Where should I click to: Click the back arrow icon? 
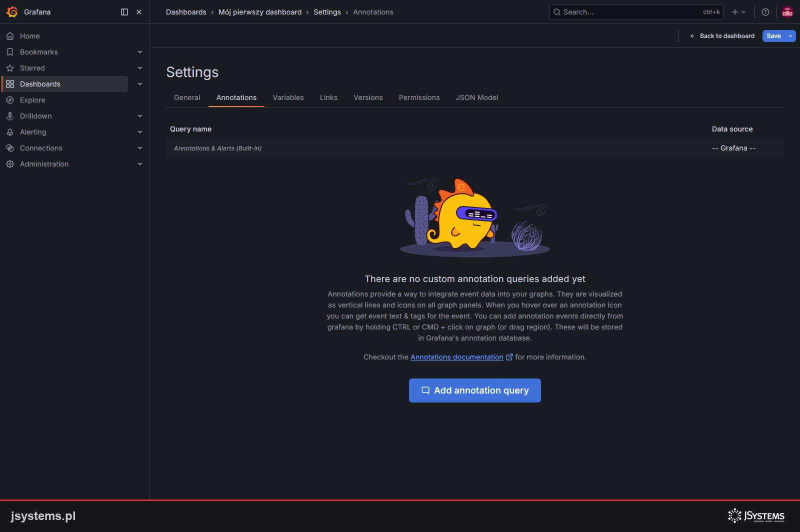pos(692,36)
